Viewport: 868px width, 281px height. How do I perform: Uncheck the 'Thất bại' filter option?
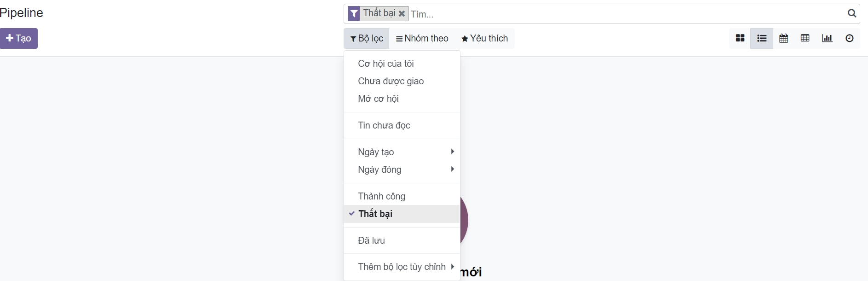coord(375,214)
